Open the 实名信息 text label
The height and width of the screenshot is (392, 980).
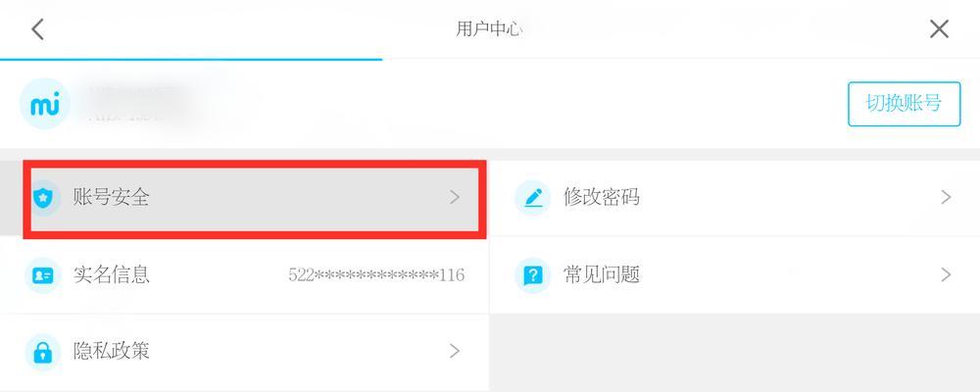pyautogui.click(x=112, y=275)
